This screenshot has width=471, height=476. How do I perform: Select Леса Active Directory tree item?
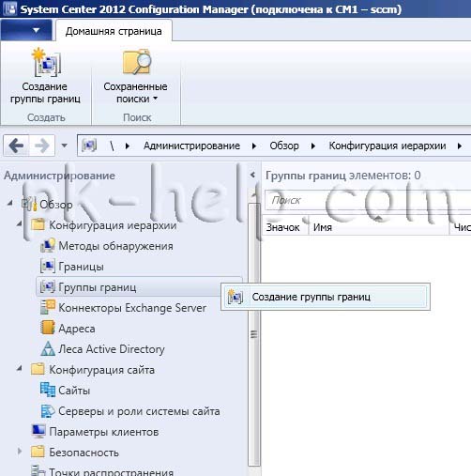pos(112,349)
